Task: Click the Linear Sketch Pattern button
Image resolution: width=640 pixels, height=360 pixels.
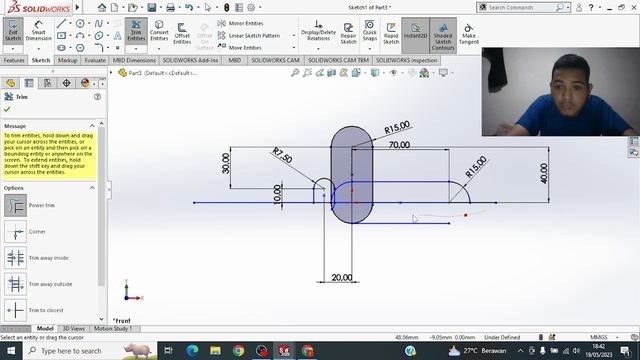Action: [x=250, y=36]
